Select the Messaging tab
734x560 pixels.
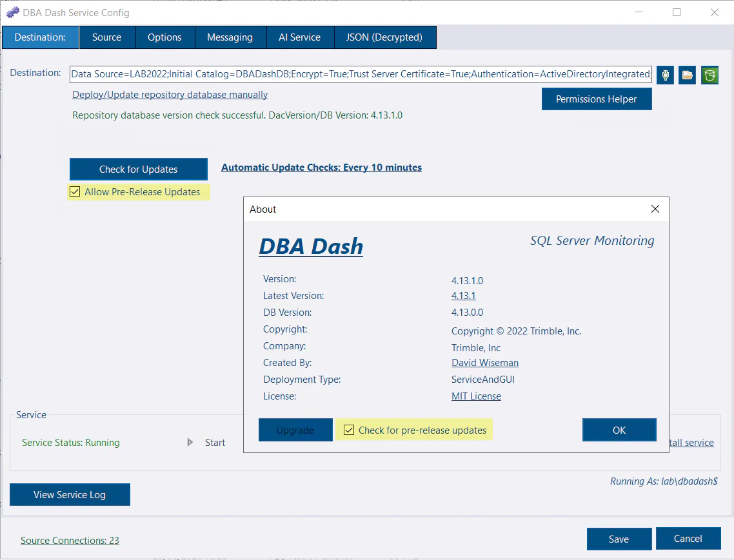(230, 37)
